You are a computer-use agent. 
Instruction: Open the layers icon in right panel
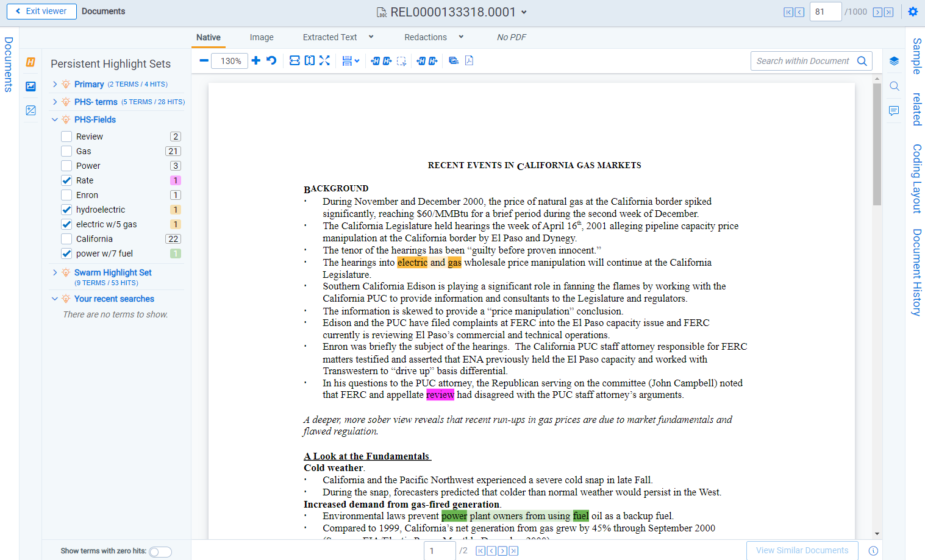[x=894, y=61]
